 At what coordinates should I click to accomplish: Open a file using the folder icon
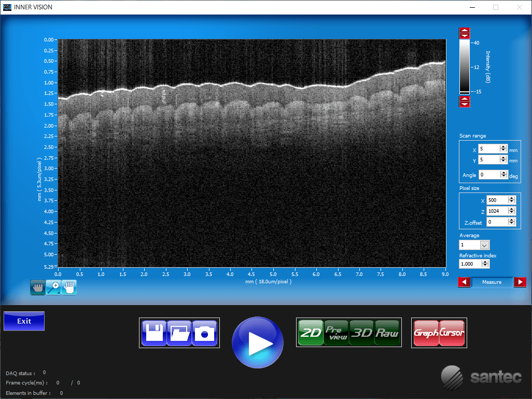click(179, 333)
